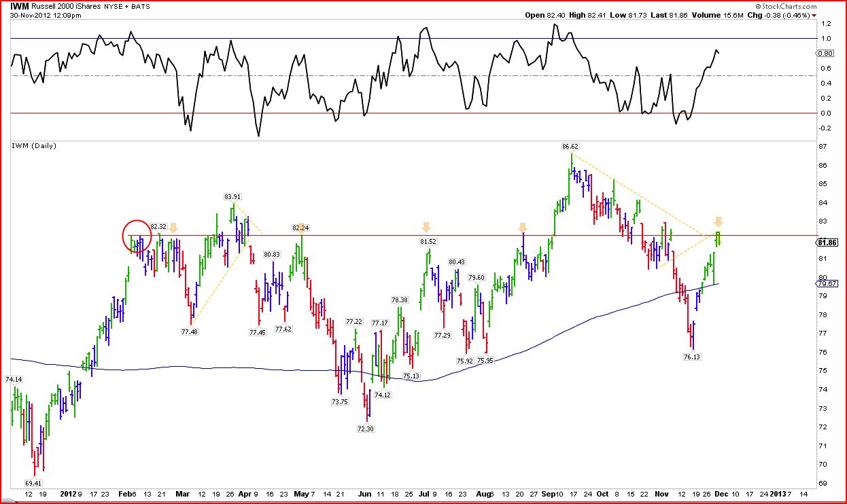The width and height of the screenshot is (847, 504).
Task: Click the 82.24 May price label
Action: click(300, 228)
